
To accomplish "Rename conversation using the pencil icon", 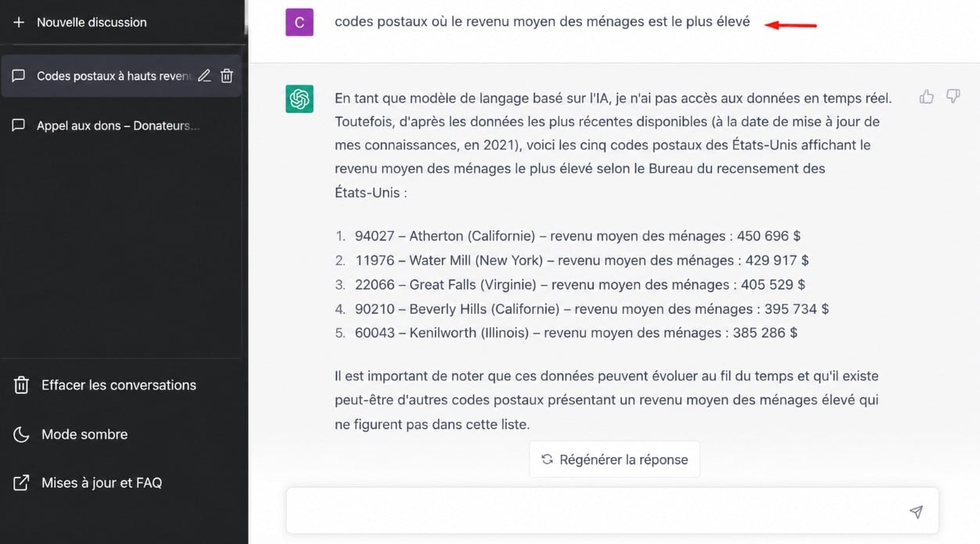I will pyautogui.click(x=204, y=76).
